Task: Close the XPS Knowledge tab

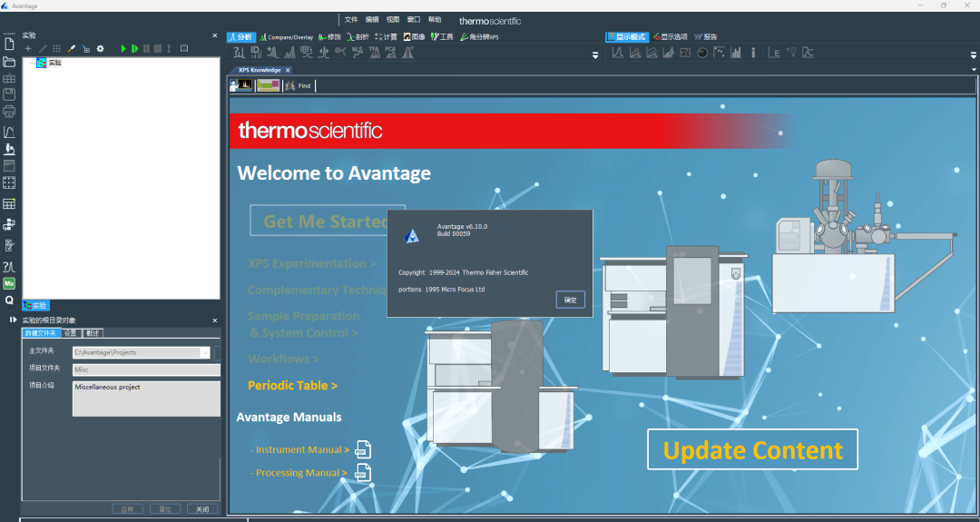Action: coord(288,70)
